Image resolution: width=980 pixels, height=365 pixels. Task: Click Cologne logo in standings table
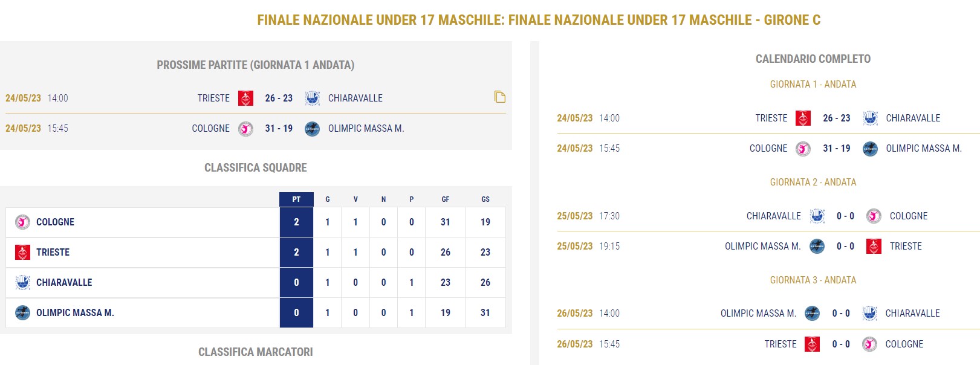[22, 222]
